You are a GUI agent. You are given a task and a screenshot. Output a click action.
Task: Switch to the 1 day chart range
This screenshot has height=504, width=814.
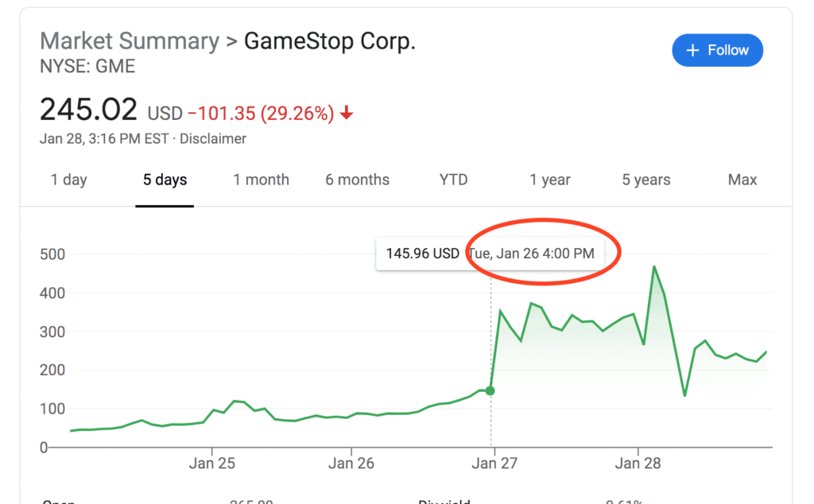68,180
